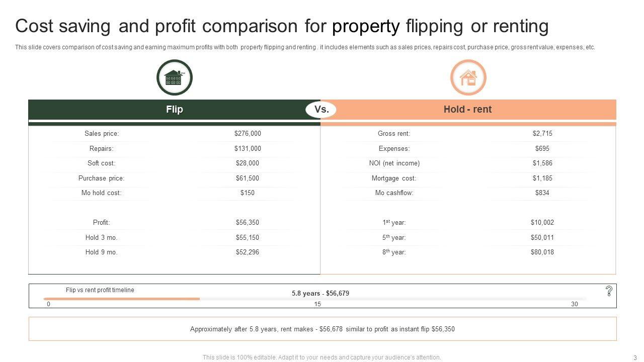Click the Flip vs rent profit timeline label

tap(100, 290)
